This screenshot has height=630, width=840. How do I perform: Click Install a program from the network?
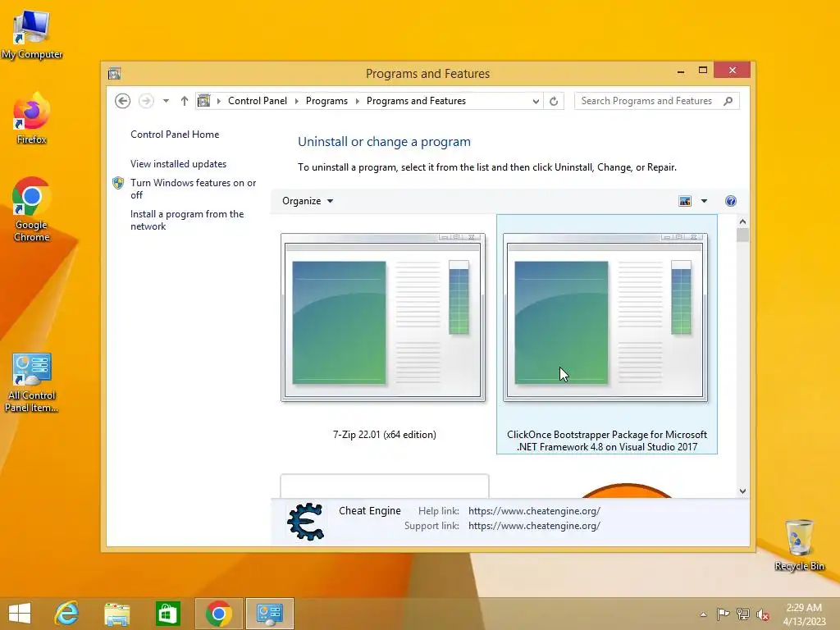187,220
